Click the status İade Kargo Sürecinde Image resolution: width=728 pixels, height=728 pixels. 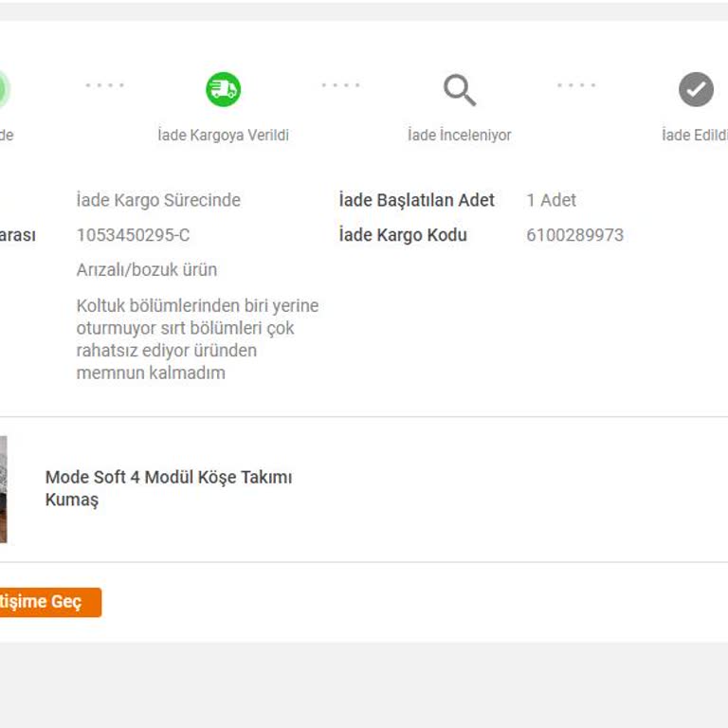pyautogui.click(x=158, y=200)
